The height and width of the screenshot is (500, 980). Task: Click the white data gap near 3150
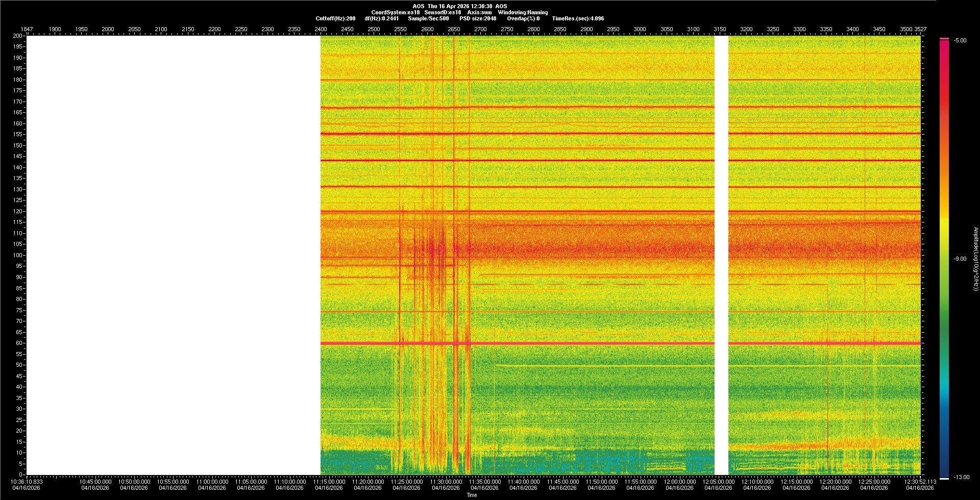pyautogui.click(x=721, y=255)
